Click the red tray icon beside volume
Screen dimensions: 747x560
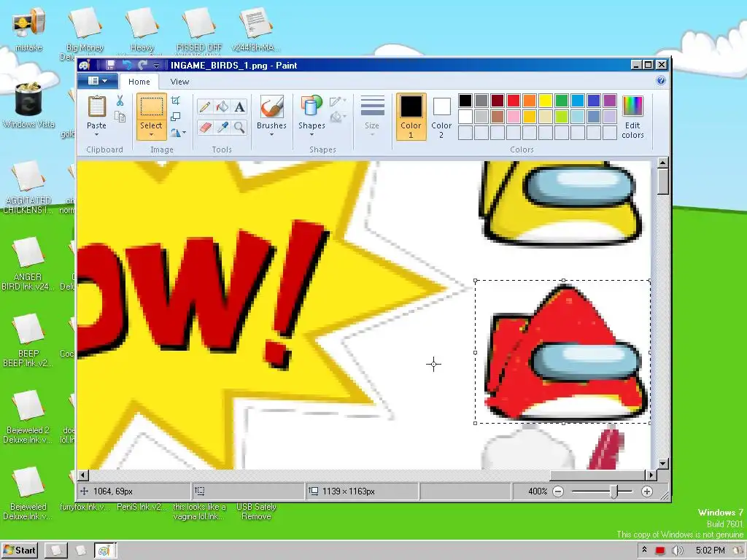point(659,551)
